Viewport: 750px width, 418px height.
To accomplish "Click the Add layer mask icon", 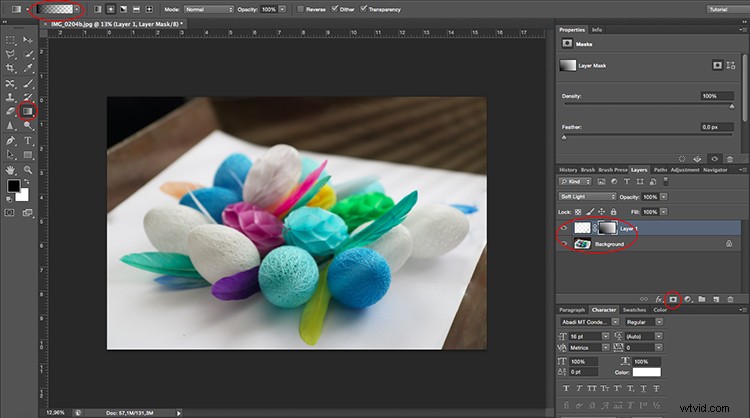I will click(673, 299).
